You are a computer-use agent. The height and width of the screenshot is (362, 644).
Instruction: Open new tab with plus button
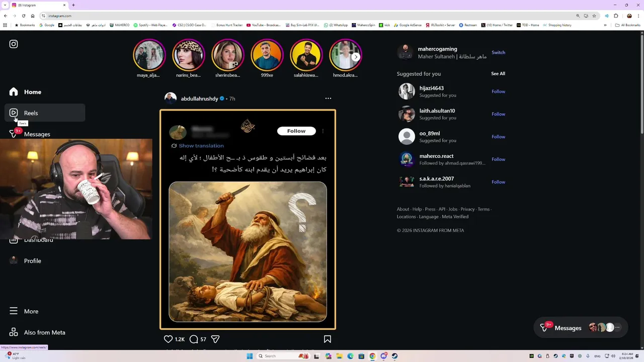click(x=73, y=5)
